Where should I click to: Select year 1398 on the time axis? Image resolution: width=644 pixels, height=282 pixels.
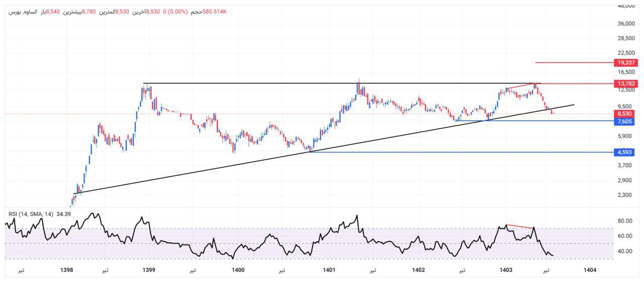(67, 270)
